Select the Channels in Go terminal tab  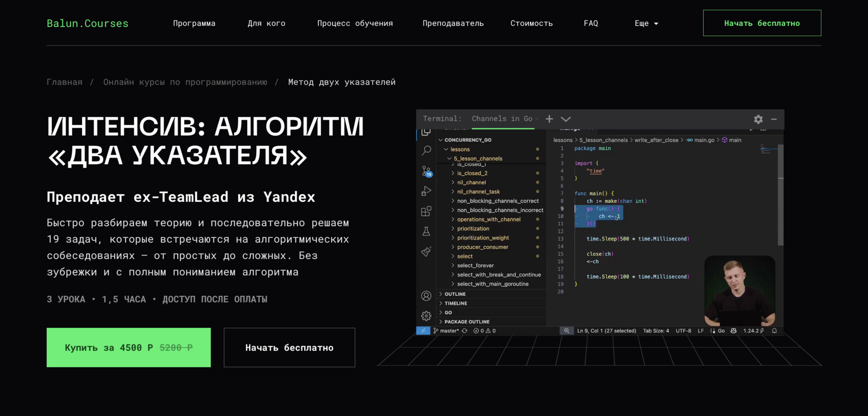tap(502, 119)
